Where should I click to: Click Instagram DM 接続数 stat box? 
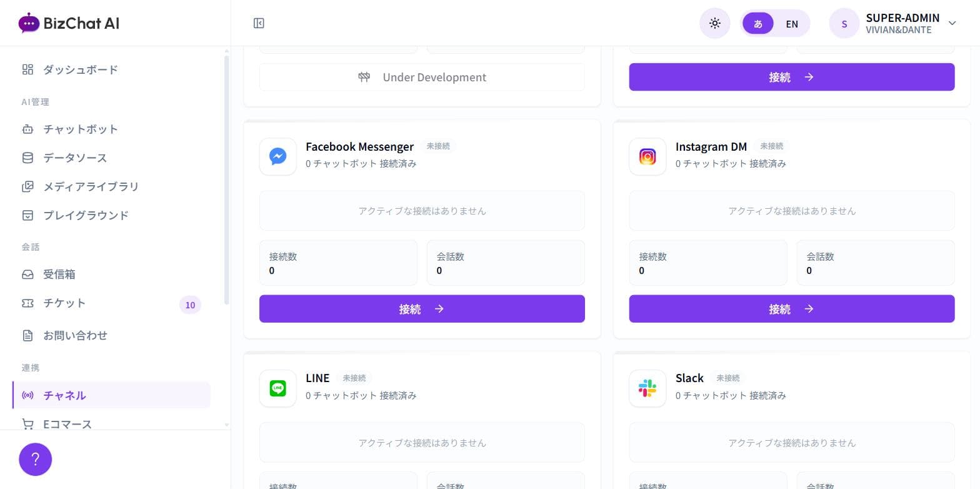(708, 263)
